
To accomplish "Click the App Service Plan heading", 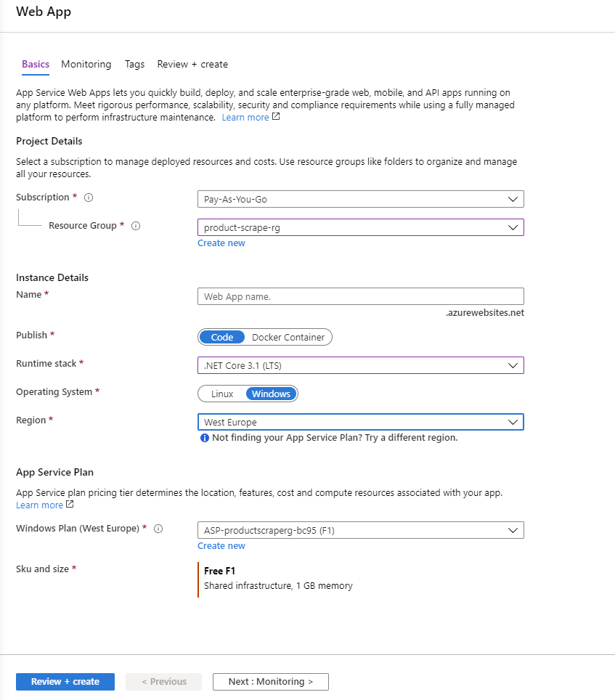I will (x=55, y=472).
